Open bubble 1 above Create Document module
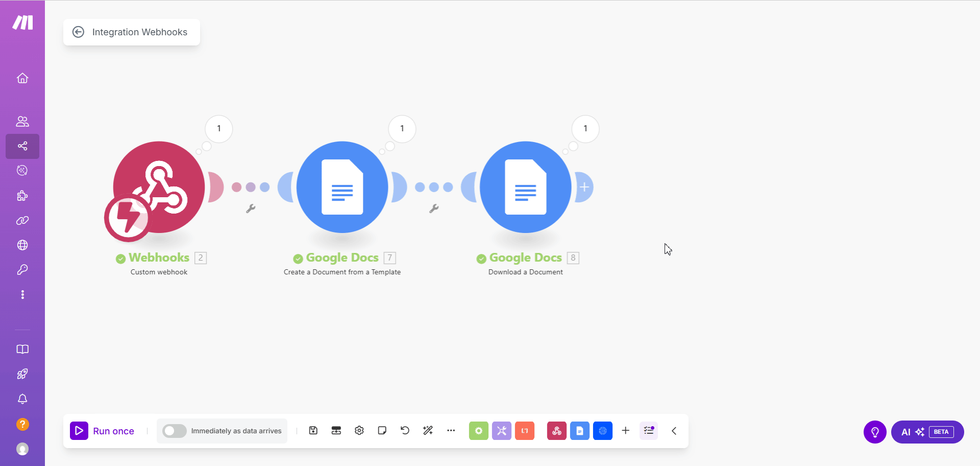Image resolution: width=980 pixels, height=466 pixels. pos(402,129)
